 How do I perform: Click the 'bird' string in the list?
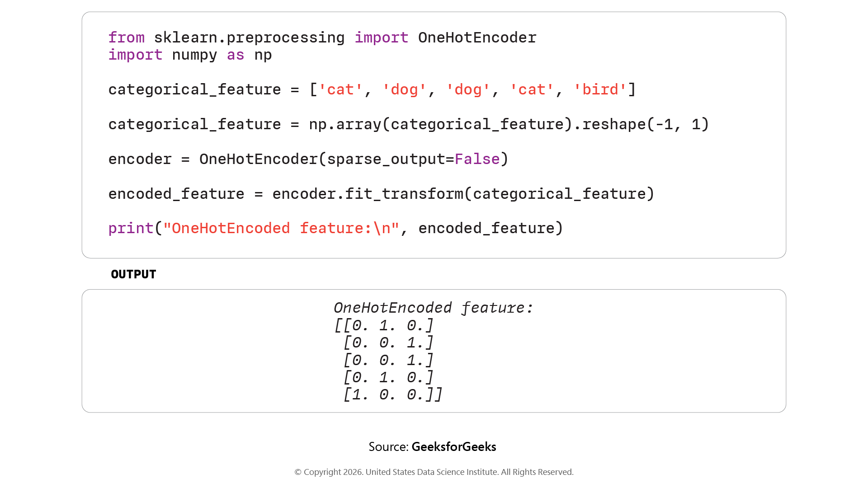click(600, 89)
